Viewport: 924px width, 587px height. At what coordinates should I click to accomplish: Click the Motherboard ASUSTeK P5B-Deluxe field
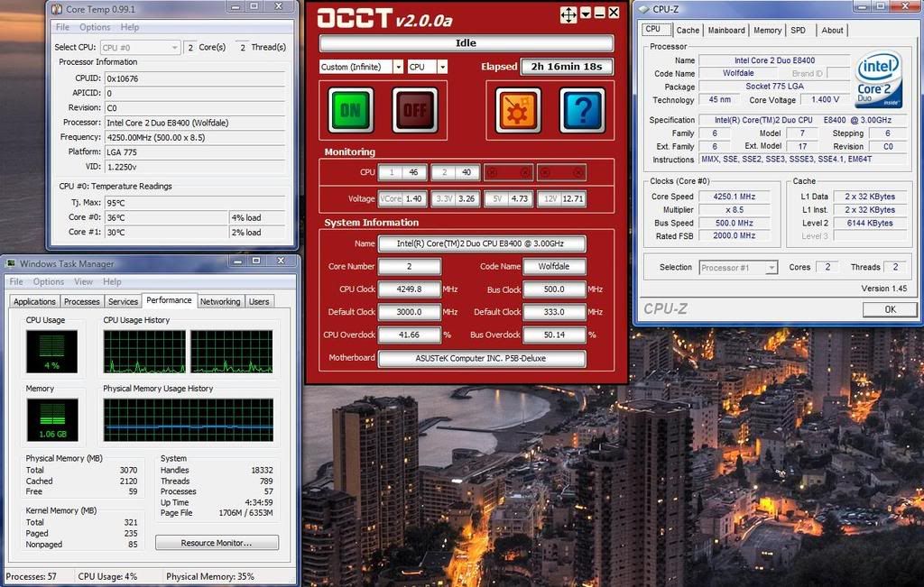tap(482, 359)
